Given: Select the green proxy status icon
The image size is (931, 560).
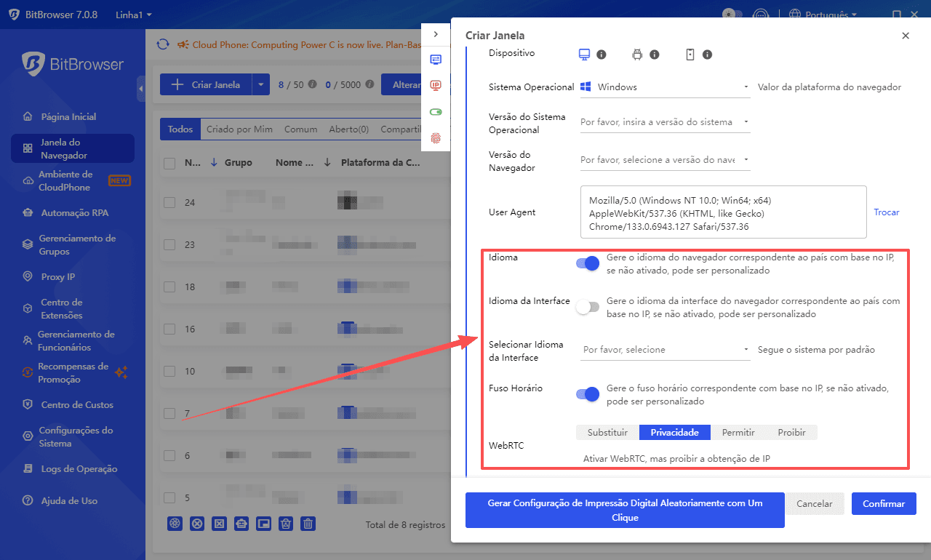Looking at the screenshot, I should (x=435, y=111).
